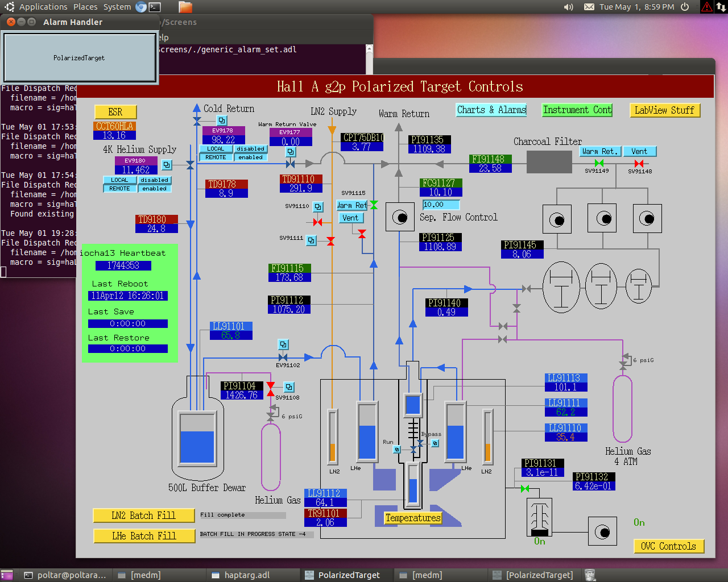Viewport: 728px width, 582px height.
Task: Open related display icon next to EV9178
Action: point(222,120)
